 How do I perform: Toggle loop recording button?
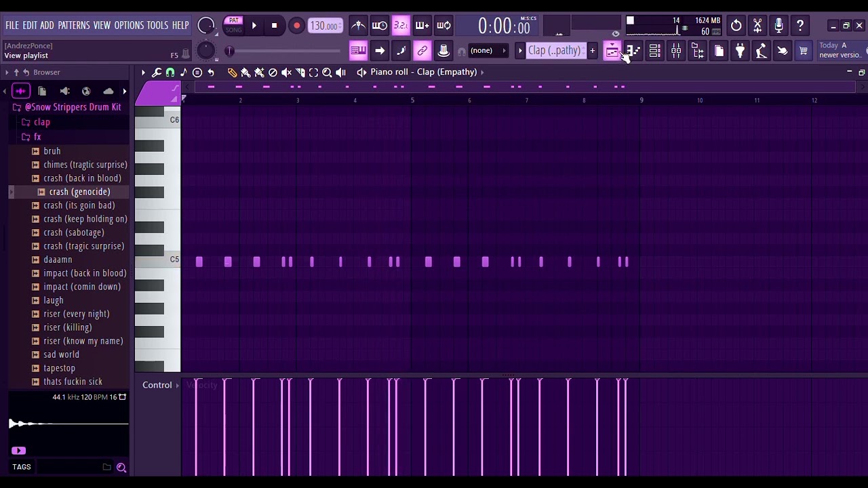[443, 26]
